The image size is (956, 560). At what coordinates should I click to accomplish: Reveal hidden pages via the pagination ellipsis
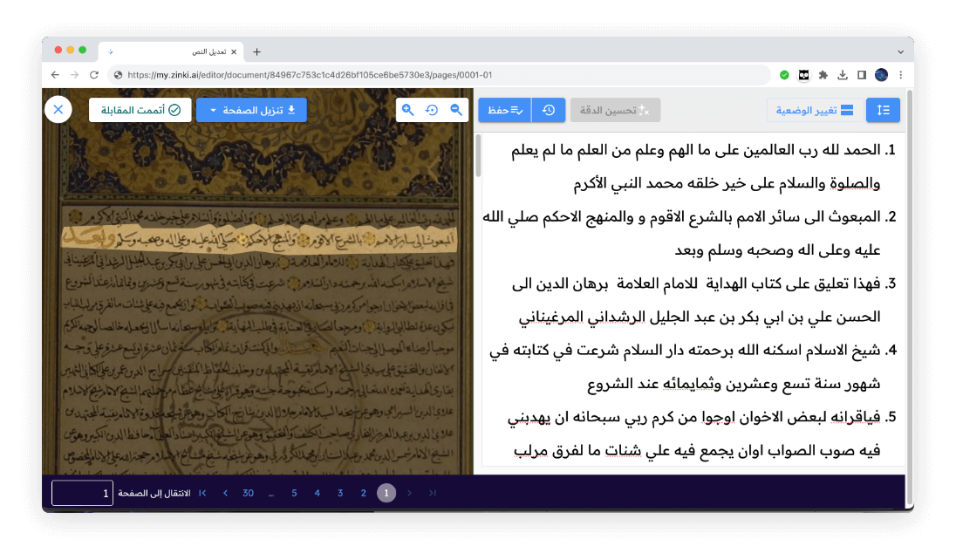pyautogui.click(x=270, y=493)
